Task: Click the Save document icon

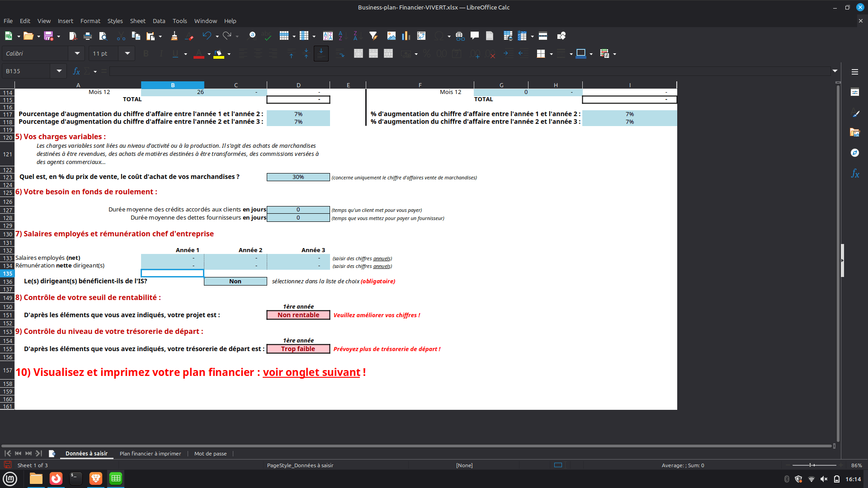Action: coord(48,36)
